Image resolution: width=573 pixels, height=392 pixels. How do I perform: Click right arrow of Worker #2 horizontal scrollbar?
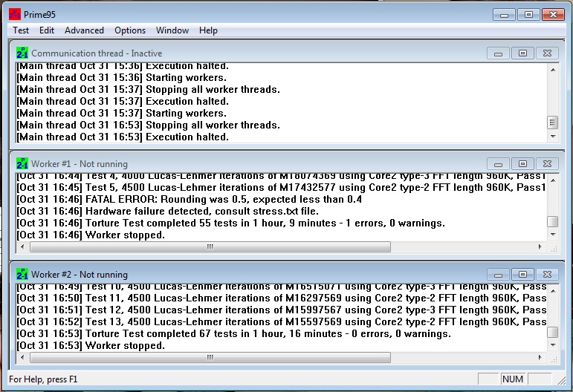pyautogui.click(x=540, y=357)
